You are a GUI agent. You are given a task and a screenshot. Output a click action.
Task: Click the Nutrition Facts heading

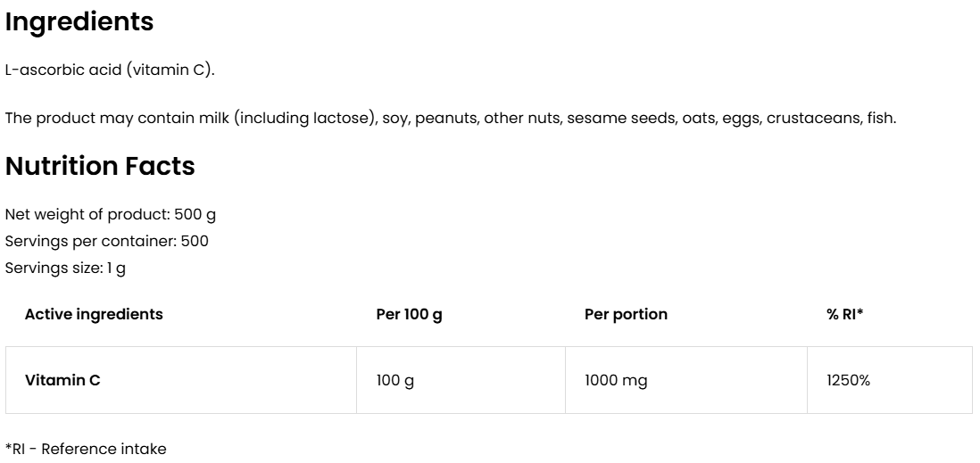point(100,167)
